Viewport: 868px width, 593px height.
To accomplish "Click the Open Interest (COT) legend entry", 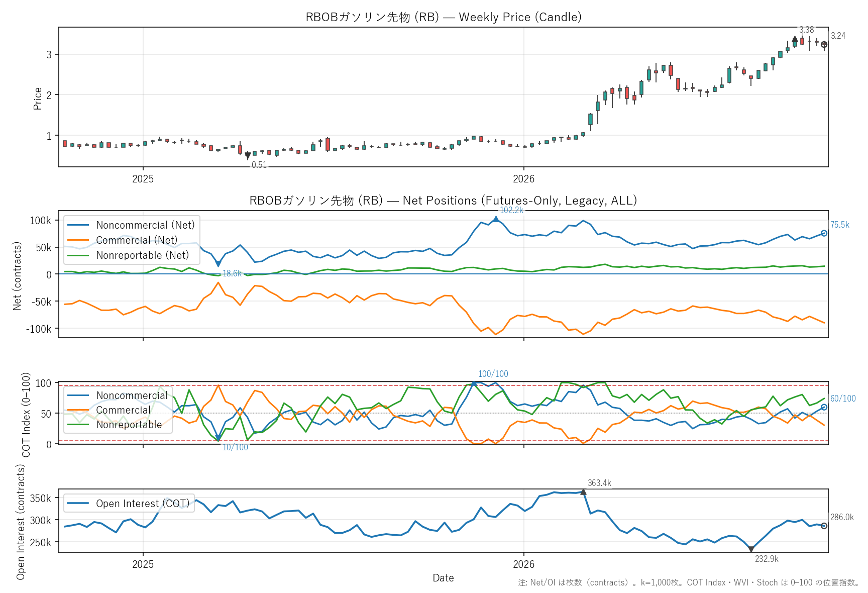I will pyautogui.click(x=129, y=504).
